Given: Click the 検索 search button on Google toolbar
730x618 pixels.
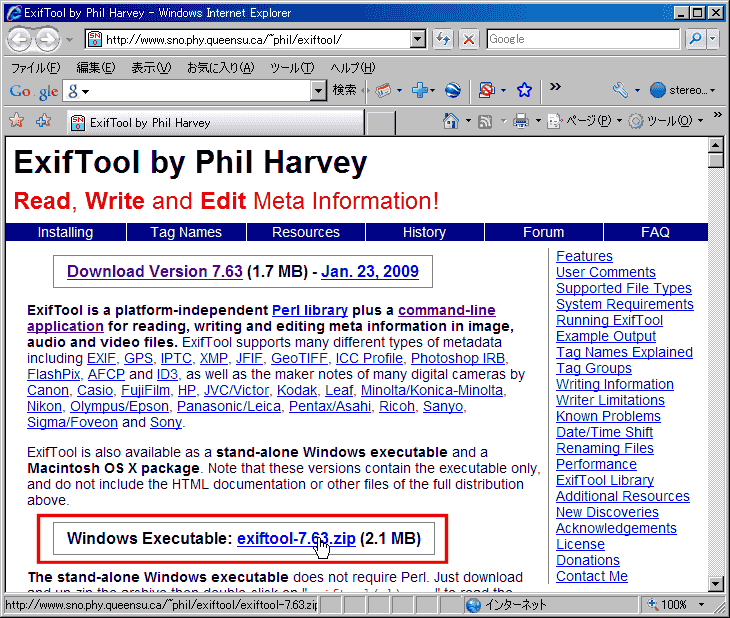Looking at the screenshot, I should [x=344, y=89].
